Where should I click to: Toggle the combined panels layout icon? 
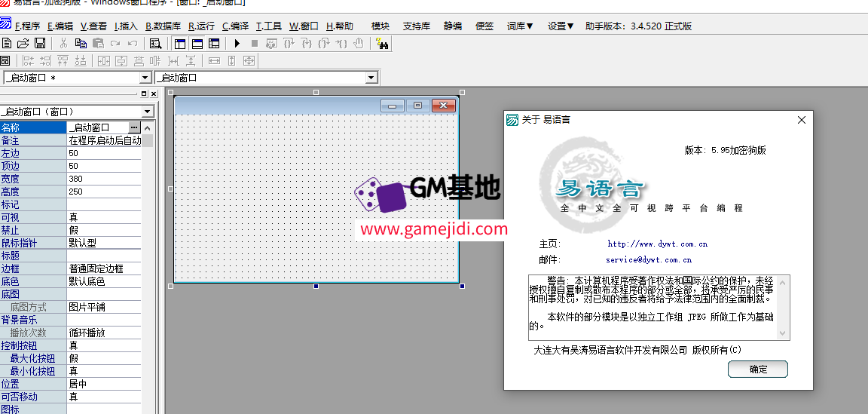(214, 43)
